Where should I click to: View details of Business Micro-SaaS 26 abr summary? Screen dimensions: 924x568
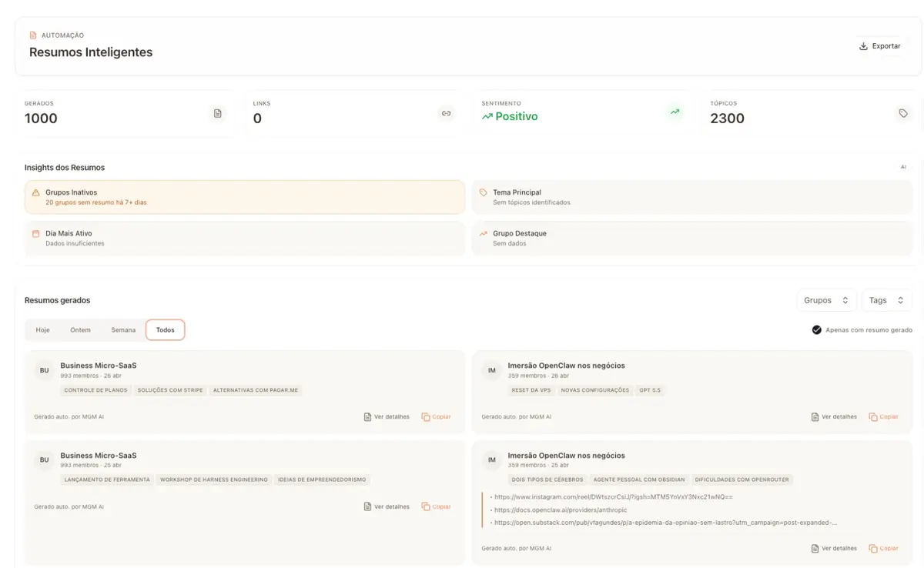pos(387,417)
